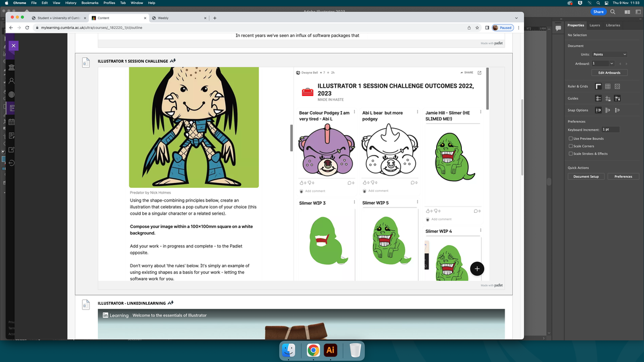Screen dimensions: 644x362
Task: Toggle Show Rulers in Illustrator Properties
Action: pyautogui.click(x=598, y=86)
